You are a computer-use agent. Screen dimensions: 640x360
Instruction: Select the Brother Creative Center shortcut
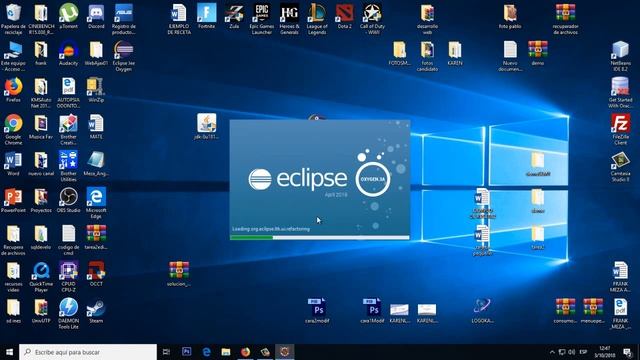pos(68,129)
